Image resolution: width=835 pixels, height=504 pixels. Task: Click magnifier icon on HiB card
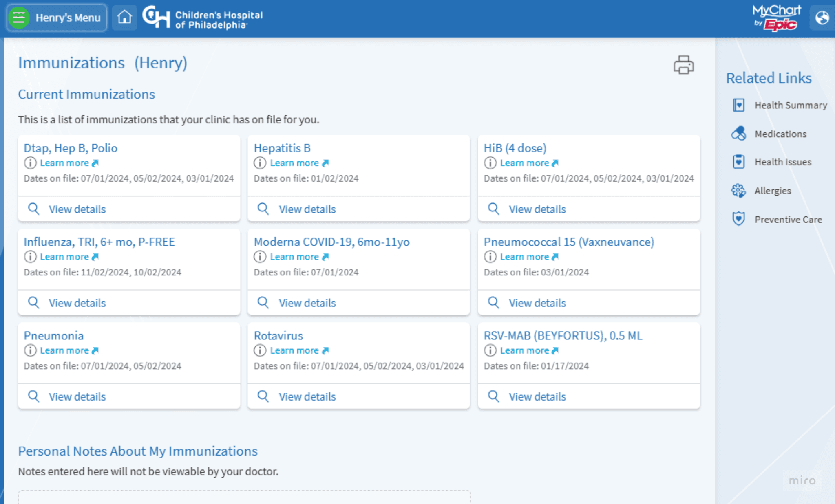[x=493, y=209]
